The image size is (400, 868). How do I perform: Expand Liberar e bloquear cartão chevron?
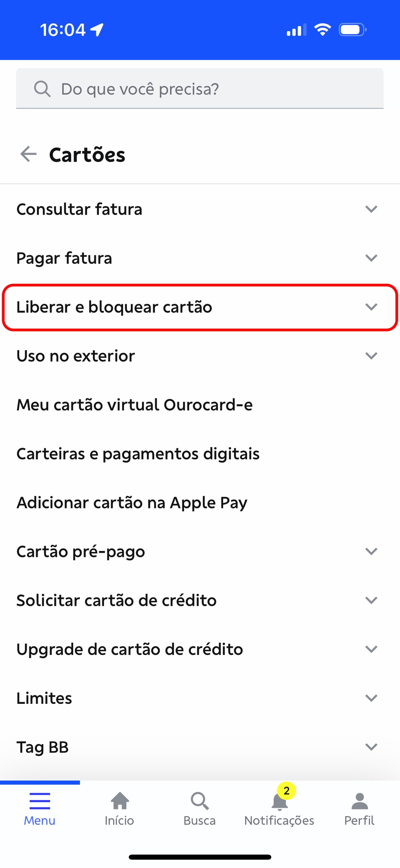pos(371,307)
